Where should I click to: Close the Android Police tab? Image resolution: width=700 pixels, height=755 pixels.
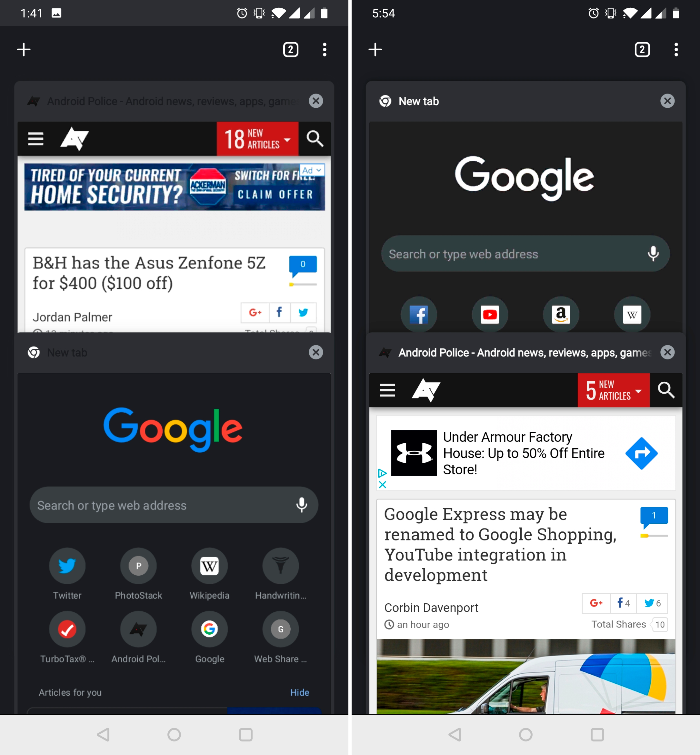pyautogui.click(x=666, y=353)
